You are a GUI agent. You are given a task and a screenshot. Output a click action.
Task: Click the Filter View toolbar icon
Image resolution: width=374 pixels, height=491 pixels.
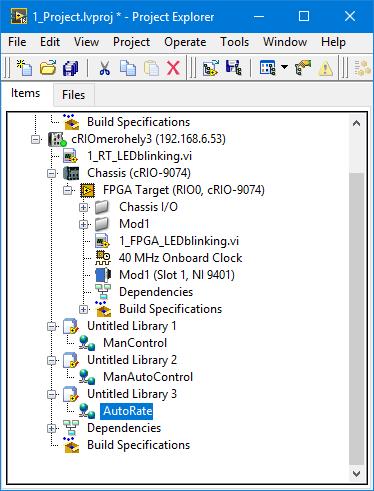(x=267, y=68)
